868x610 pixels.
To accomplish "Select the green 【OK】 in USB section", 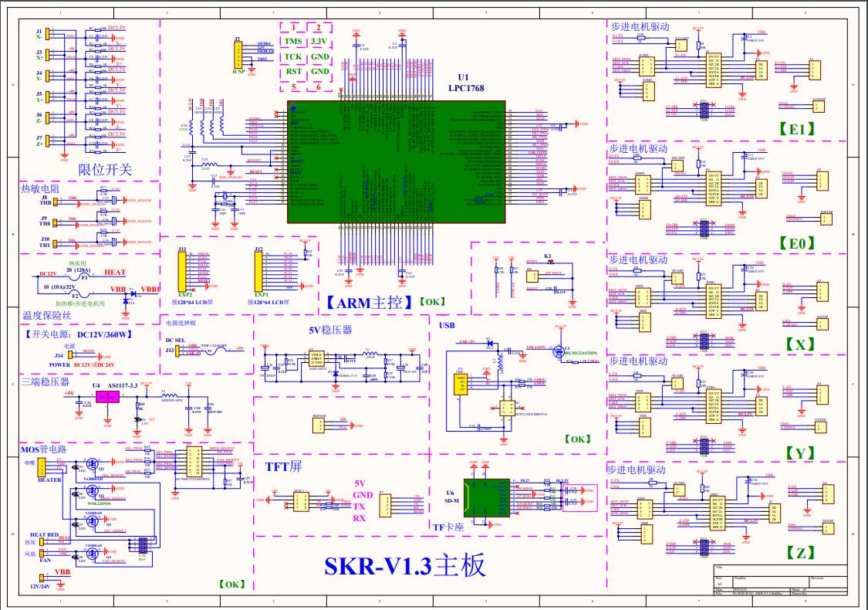I will coord(577,439).
